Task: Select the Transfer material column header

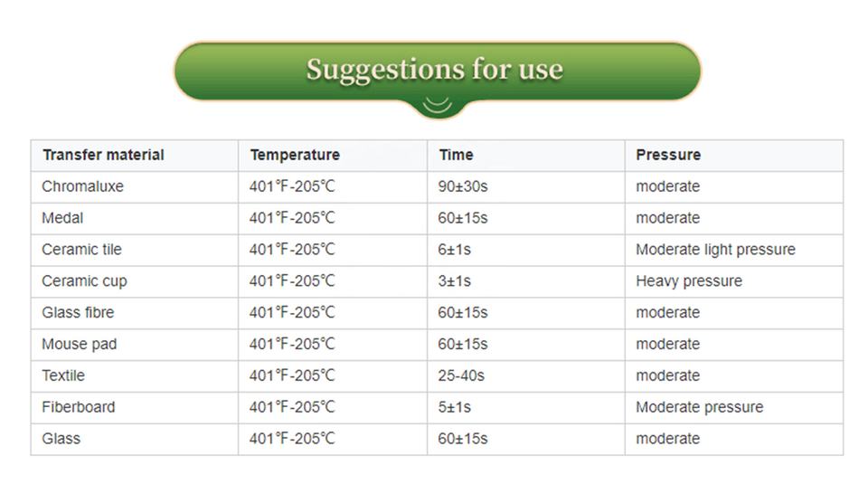Action: [x=103, y=155]
